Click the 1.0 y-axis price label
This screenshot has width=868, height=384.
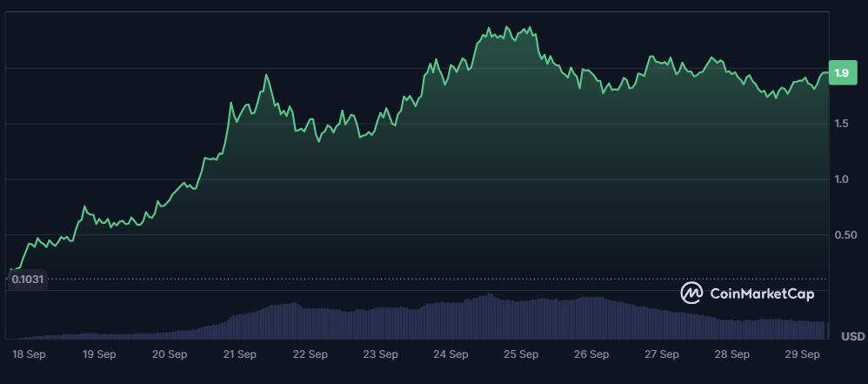840,179
